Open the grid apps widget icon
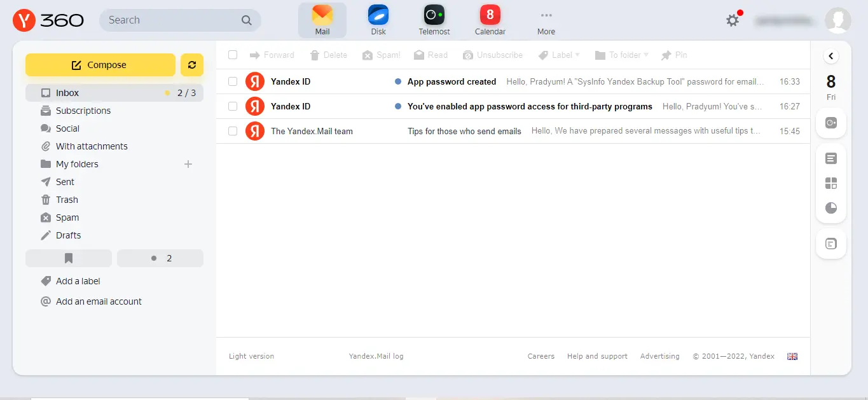 [831, 183]
